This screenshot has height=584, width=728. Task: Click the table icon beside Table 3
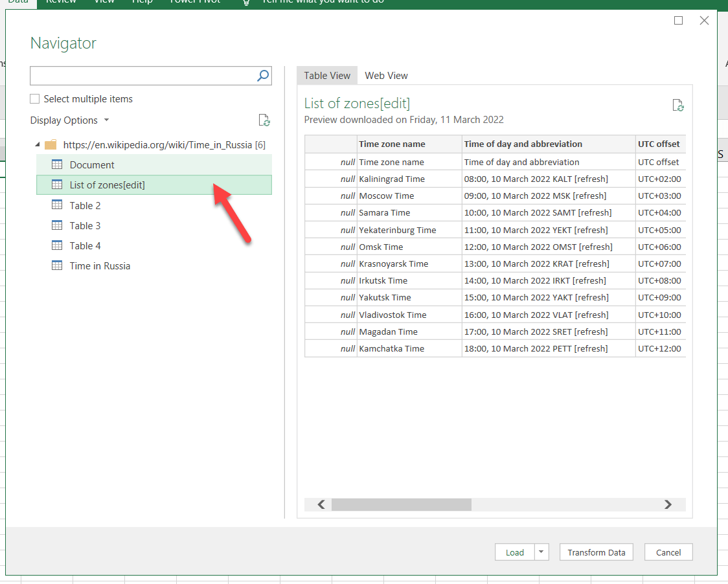pos(57,225)
